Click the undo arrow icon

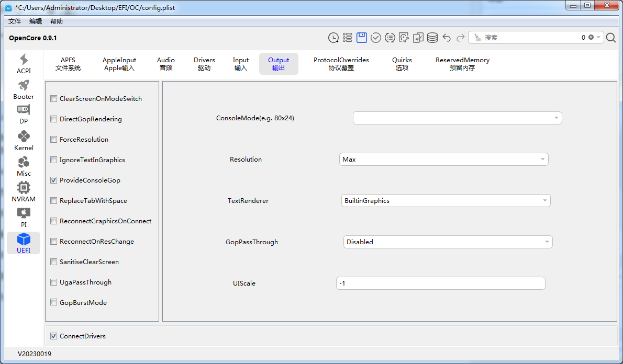pos(447,38)
